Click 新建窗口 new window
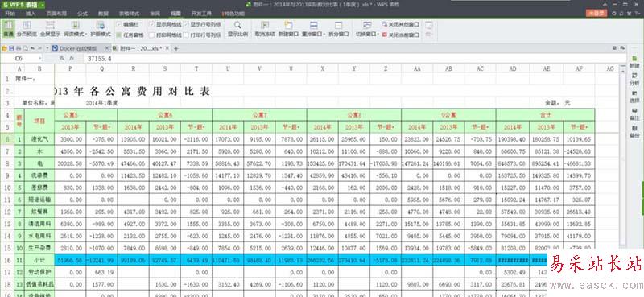This screenshot has height=297, width=644. pyautogui.click(x=288, y=28)
